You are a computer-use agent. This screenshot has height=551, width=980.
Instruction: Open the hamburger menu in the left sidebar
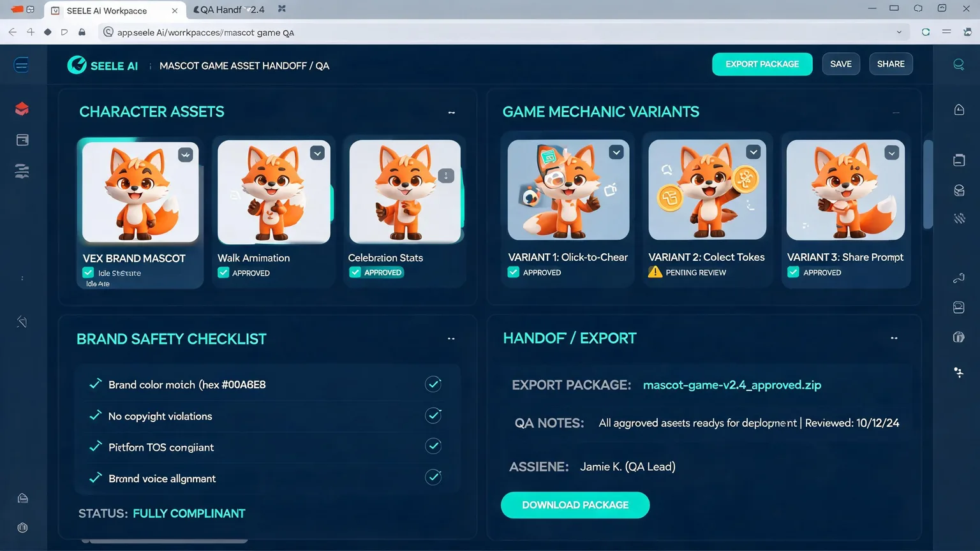coord(21,64)
